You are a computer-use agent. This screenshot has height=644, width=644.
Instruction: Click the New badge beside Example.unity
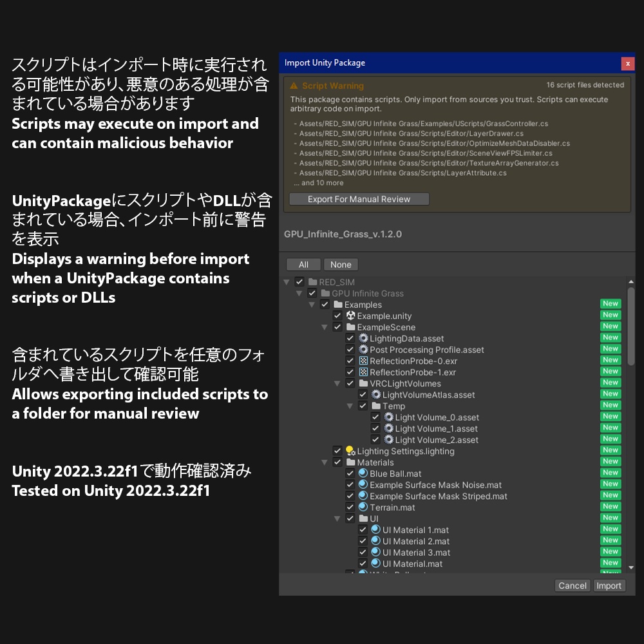pyautogui.click(x=611, y=315)
